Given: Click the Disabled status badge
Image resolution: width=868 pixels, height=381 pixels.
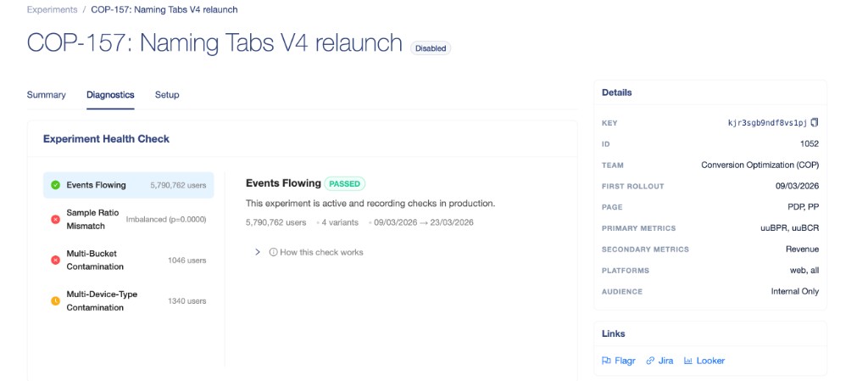Looking at the screenshot, I should coord(431,48).
